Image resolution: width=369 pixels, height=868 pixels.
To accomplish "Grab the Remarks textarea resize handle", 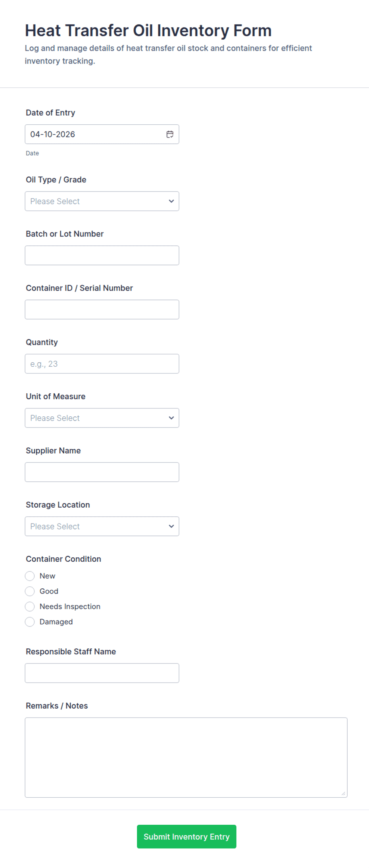I will [343, 793].
